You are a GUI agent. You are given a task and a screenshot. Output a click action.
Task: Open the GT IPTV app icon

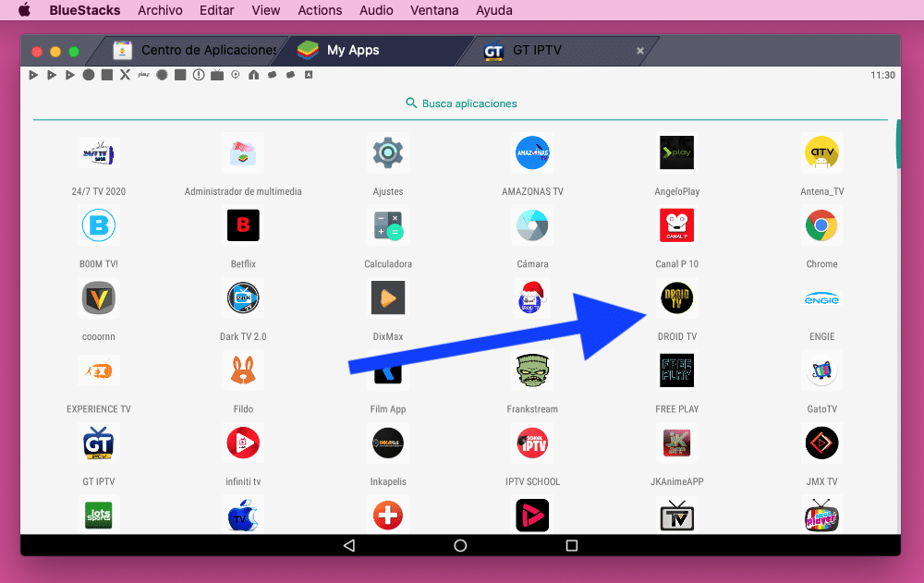pyautogui.click(x=99, y=443)
